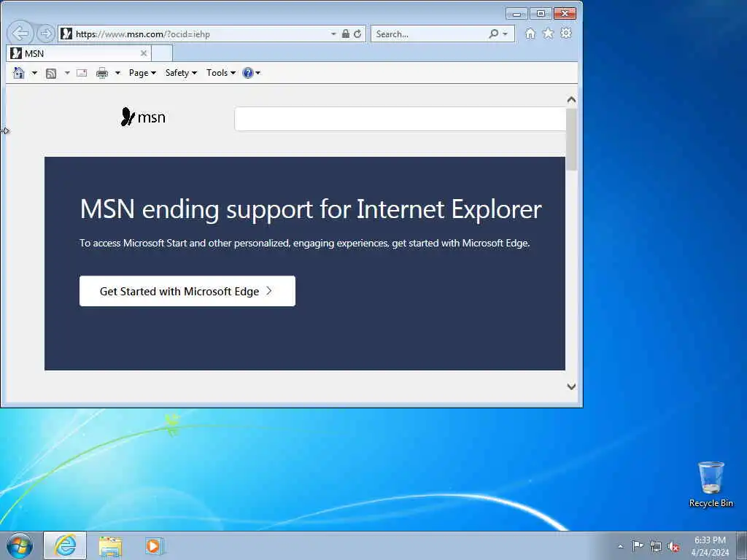The height and width of the screenshot is (560, 747).
Task: Click the magnifier search icon
Action: [494, 34]
